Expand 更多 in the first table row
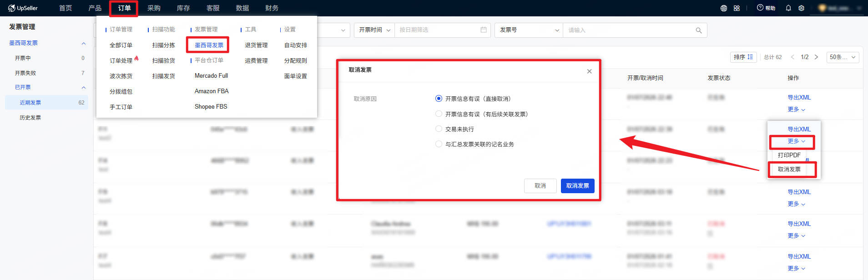Screen dimensions: 868x280 [796, 110]
